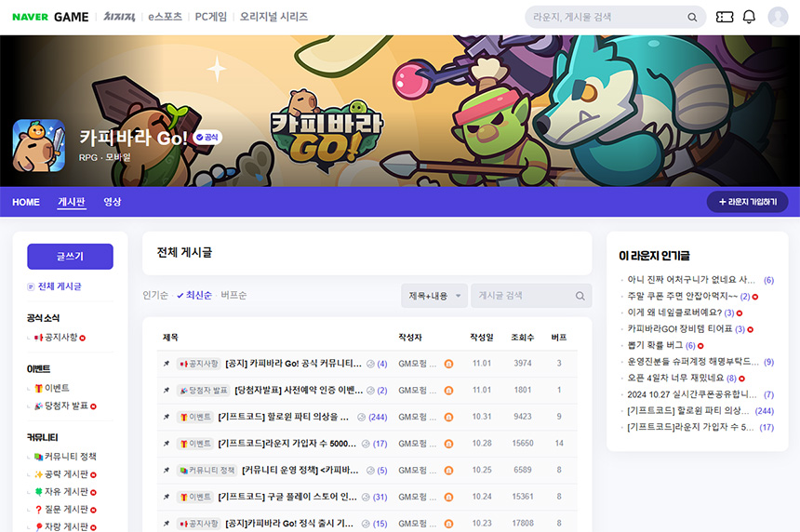Image resolution: width=800 pixels, height=532 pixels.
Task: Sort posts by 인기순
Action: pos(155,296)
